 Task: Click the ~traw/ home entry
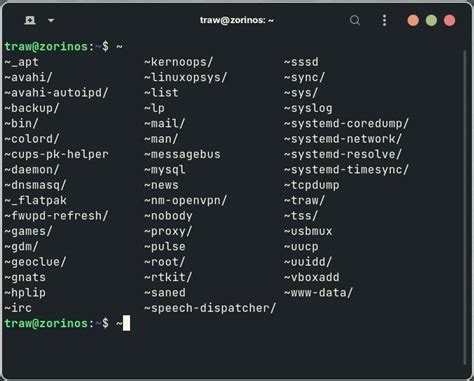(304, 200)
